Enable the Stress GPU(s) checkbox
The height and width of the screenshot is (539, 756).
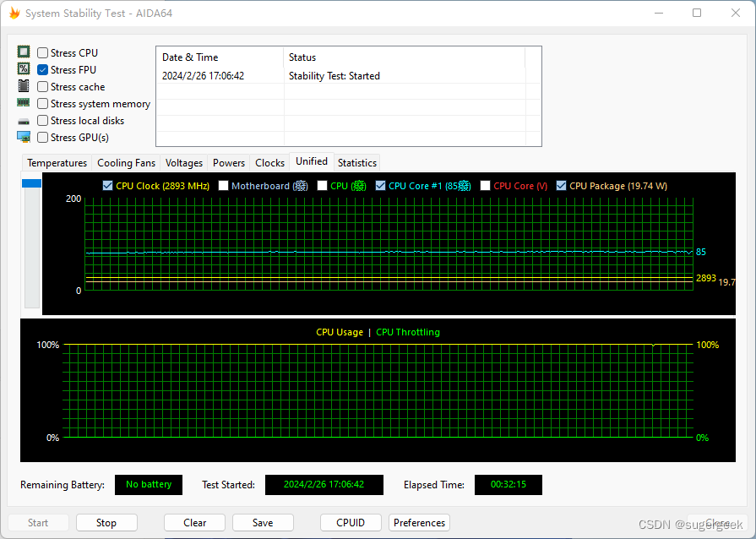coord(42,137)
